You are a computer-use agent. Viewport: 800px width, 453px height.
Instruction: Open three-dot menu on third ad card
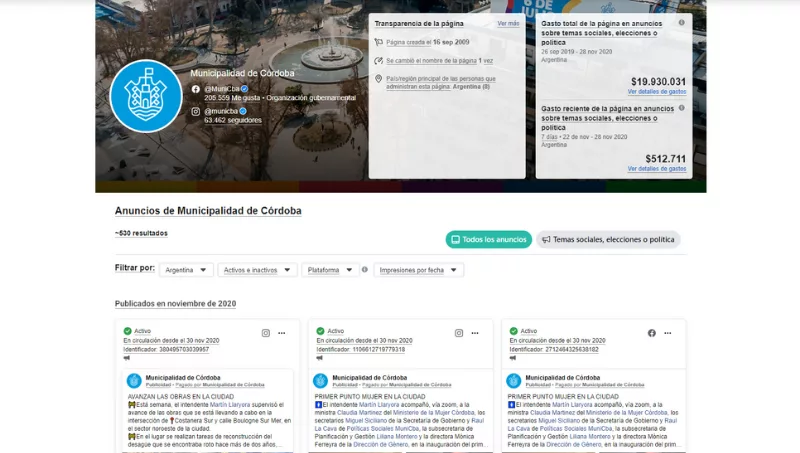click(x=668, y=333)
